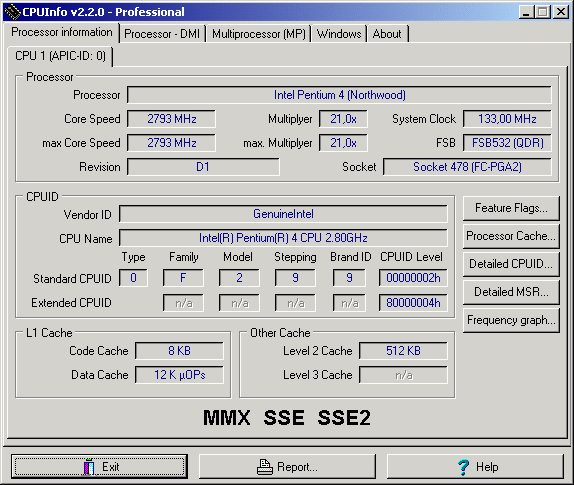
Task: Click the Extended CPUID Brand ID n/a field
Action: (x=349, y=303)
